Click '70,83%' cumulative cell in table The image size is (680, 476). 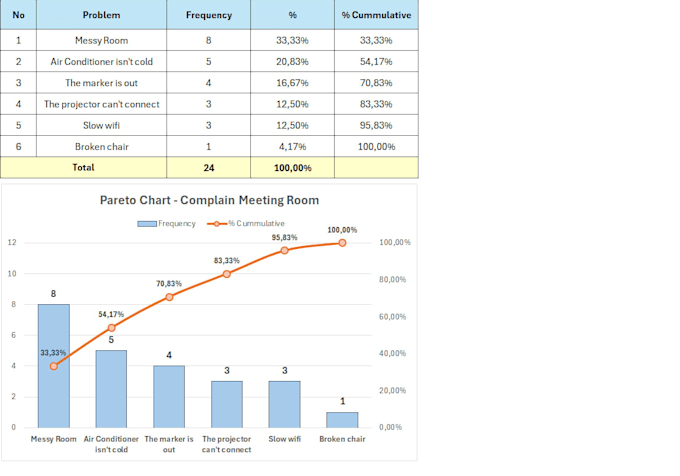tap(376, 83)
